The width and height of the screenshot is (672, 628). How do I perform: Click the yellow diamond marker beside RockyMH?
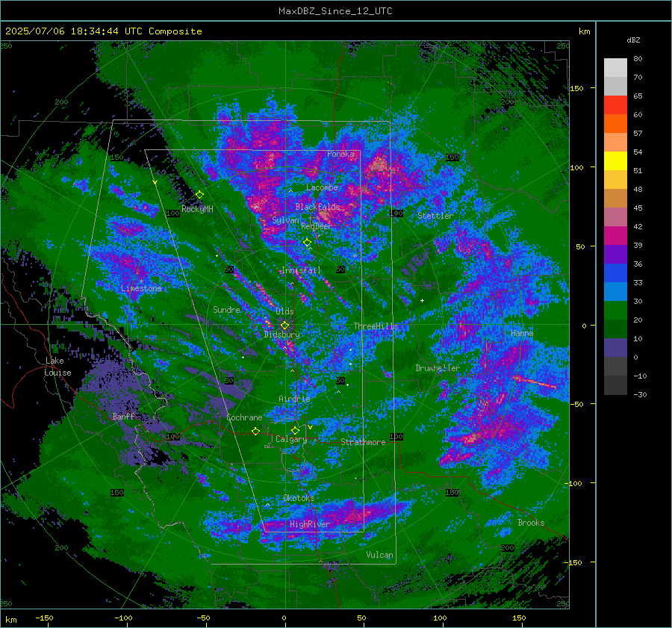click(199, 195)
